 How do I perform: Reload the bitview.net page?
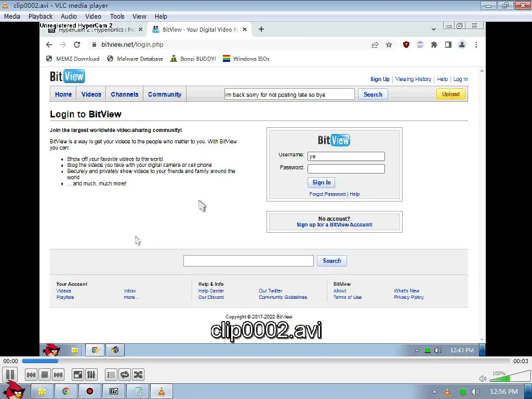(x=77, y=45)
